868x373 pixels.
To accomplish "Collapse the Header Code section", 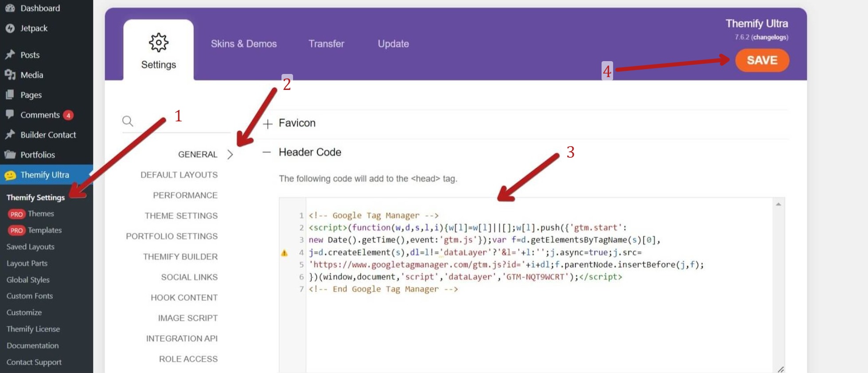I will [266, 152].
